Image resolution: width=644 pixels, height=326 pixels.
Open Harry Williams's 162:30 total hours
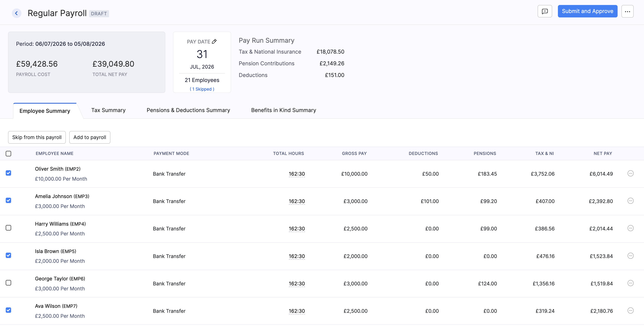297,229
